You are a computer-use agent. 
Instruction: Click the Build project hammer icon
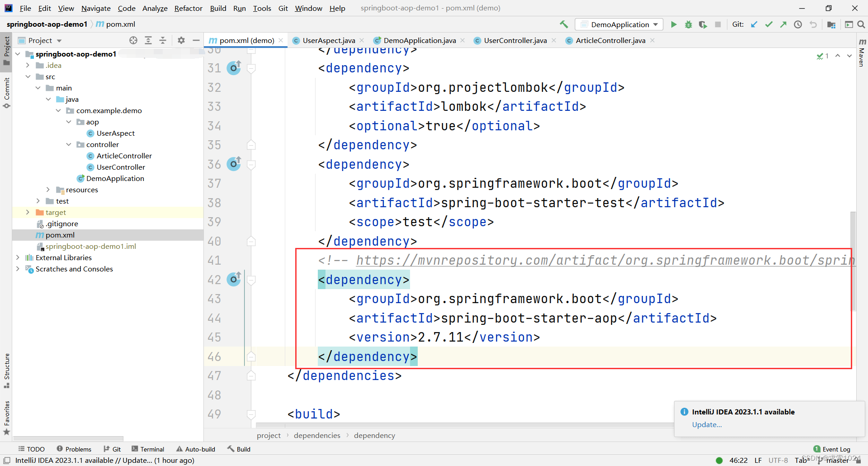[x=564, y=24]
